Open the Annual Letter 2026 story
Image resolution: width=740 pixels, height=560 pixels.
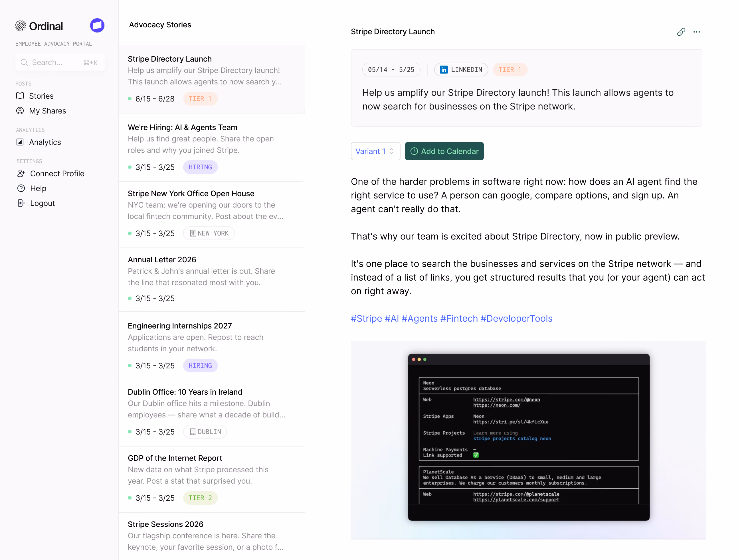coord(211,280)
